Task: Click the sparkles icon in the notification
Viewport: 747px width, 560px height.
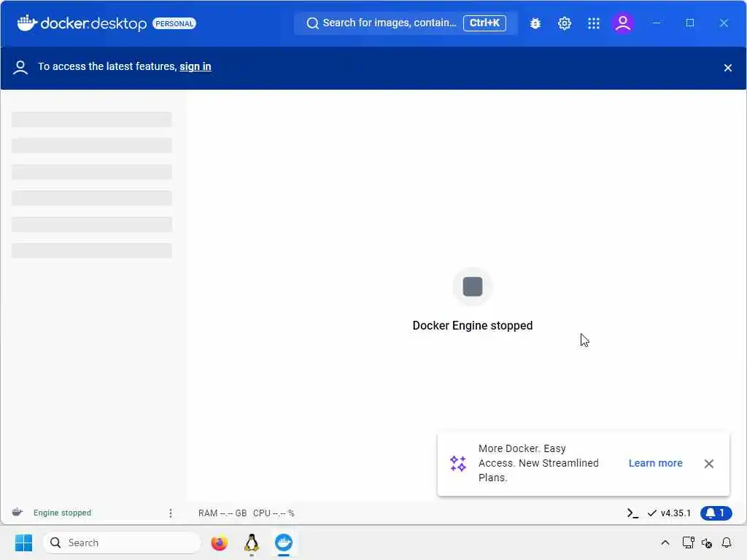Action: [458, 463]
